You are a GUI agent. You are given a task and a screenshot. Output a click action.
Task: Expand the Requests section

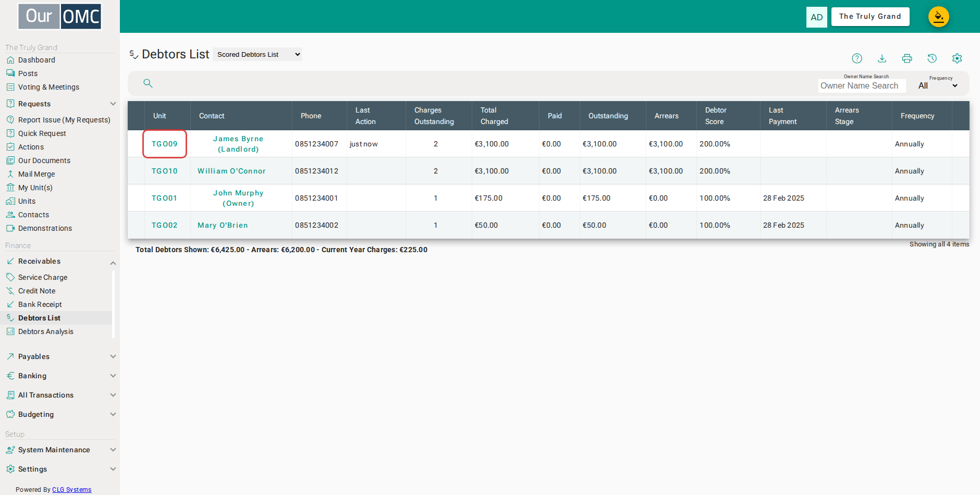click(x=113, y=104)
